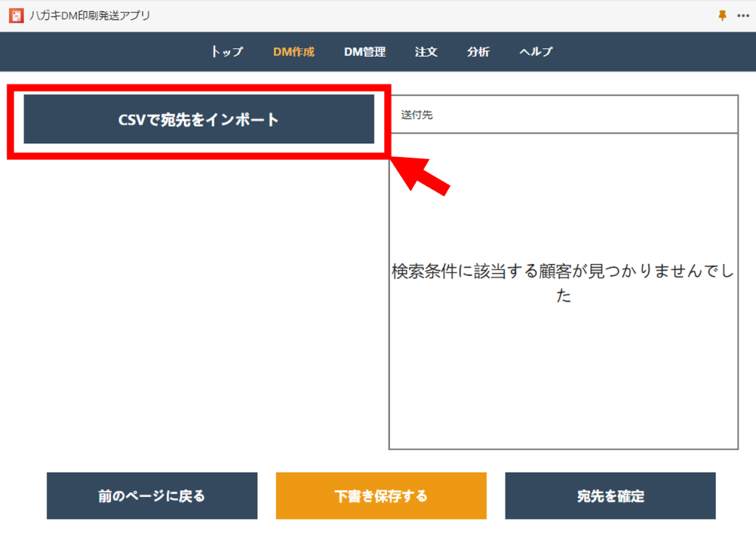
Task: Save the draft with 下書き保存する
Action: (381, 496)
